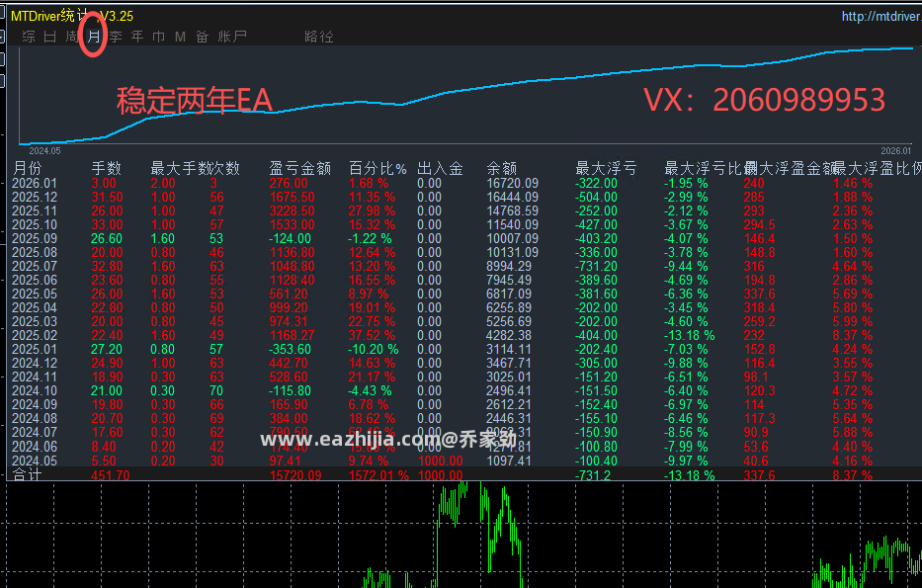The width and height of the screenshot is (922, 588).
Task: Switch to the 周 weekly tab
Action: tap(72, 37)
